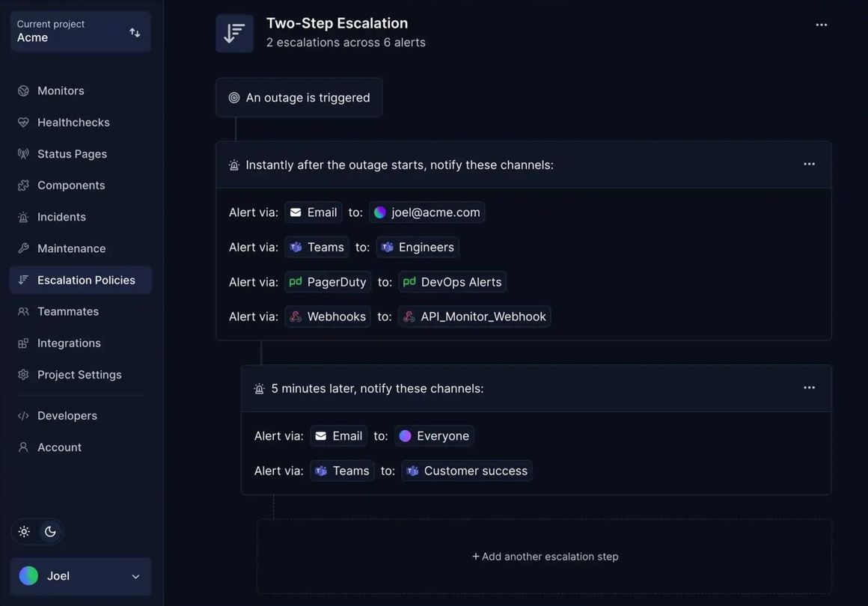The height and width of the screenshot is (606, 868).
Task: Open Healthchecks page
Action: [x=80, y=122]
